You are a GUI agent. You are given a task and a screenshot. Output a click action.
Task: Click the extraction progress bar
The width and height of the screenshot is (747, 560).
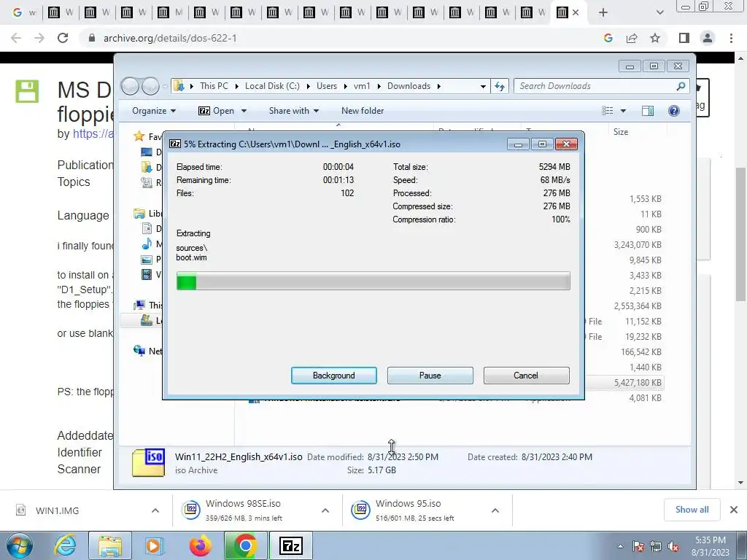[373, 281]
